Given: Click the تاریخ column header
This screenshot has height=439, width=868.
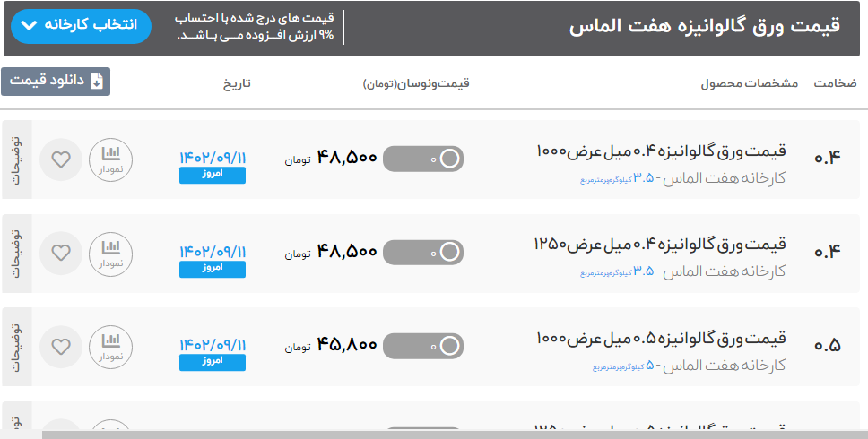Looking at the screenshot, I should coord(237,83).
